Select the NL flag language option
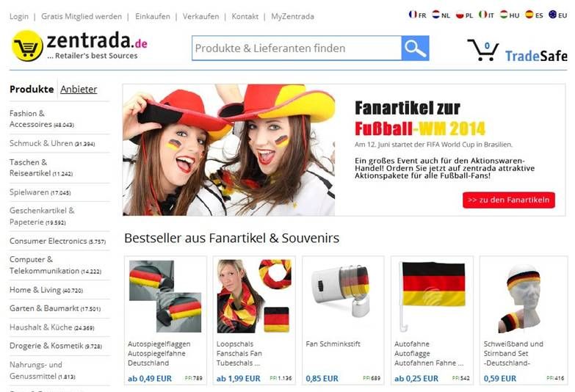Viewport: 575px width, 392px height. 441,15
